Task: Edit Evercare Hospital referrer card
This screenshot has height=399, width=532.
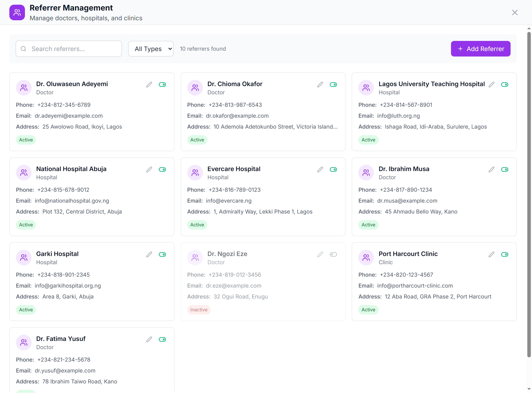Action: [320, 169]
